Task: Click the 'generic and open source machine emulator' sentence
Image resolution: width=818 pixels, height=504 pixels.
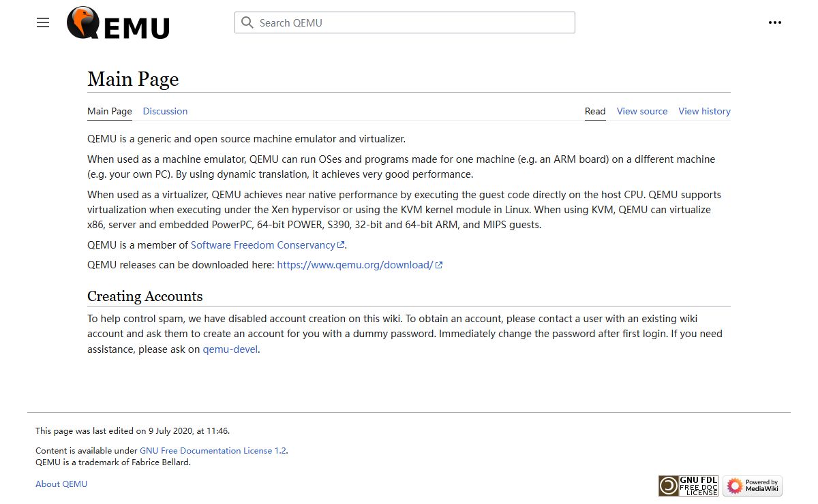Action: 246,139
